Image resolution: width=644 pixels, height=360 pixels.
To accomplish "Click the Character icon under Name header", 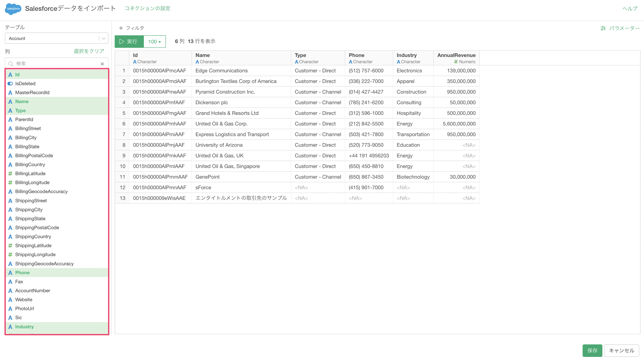I will click(x=197, y=62).
